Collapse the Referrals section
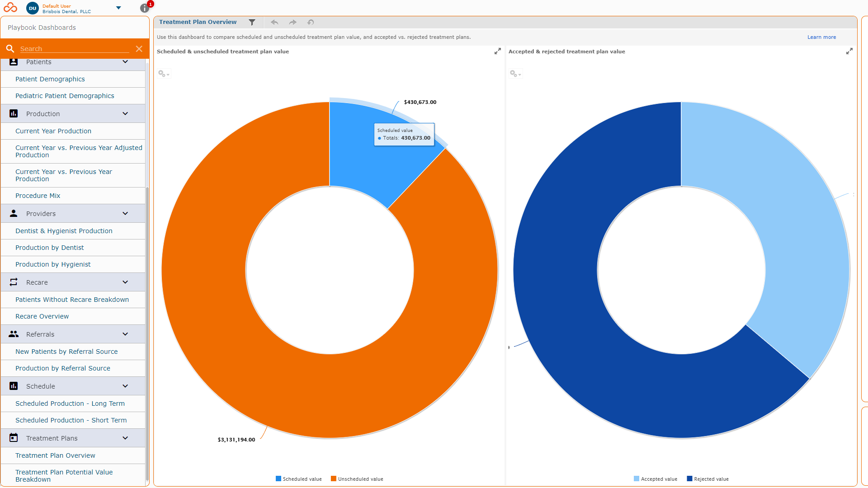Image resolution: width=868 pixels, height=488 pixels. click(125, 334)
